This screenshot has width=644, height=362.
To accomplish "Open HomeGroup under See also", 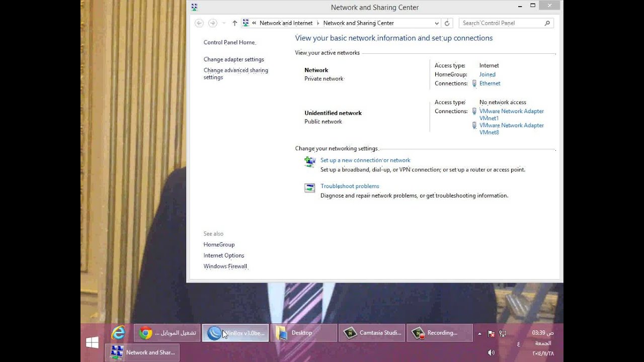I will [219, 244].
